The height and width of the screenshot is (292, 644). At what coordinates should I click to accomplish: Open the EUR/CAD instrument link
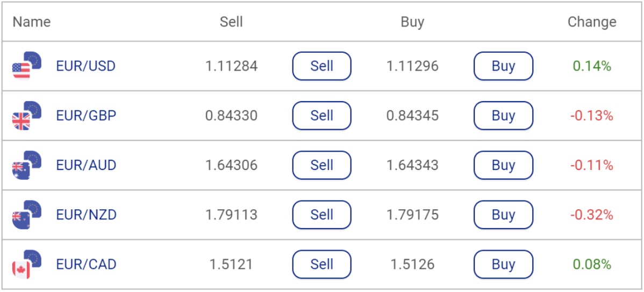tap(86, 265)
